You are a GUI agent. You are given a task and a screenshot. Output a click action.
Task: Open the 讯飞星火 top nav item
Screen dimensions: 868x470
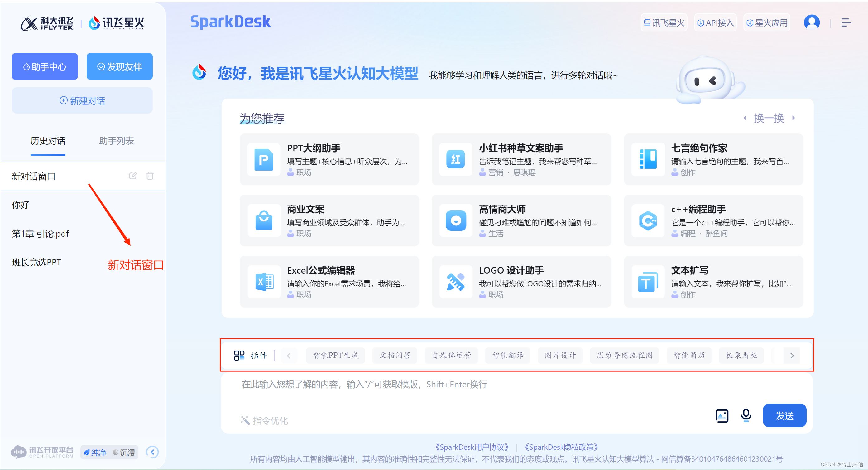point(664,22)
